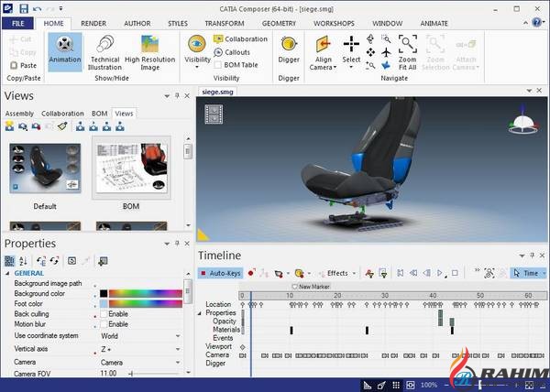
Task: Click the Paste button
Action: coord(28,65)
